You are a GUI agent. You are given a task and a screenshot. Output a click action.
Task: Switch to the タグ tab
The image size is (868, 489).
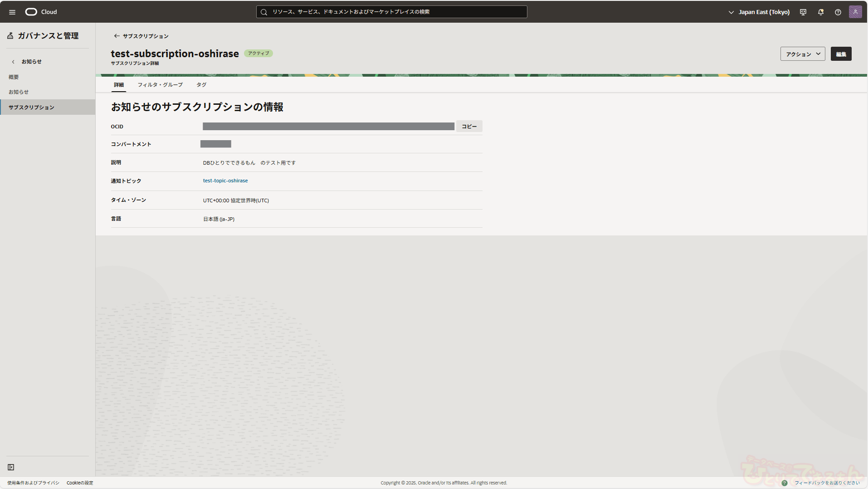201,85
